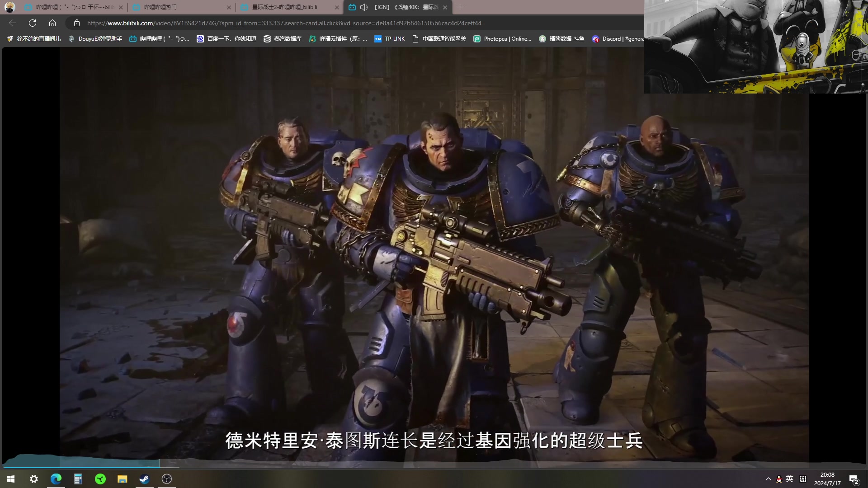Viewport: 868px width, 488px height.
Task: Open the Windows Start menu
Action: (x=11, y=479)
